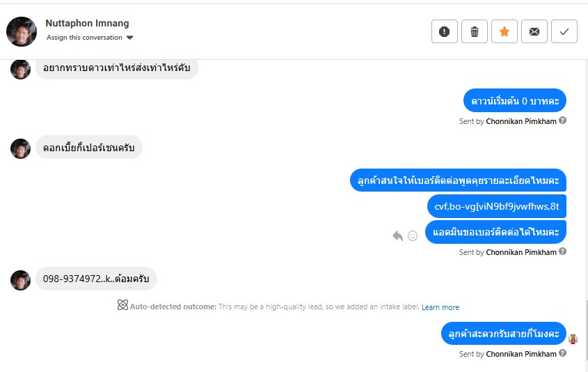The image size is (588, 372).
Task: Click the sender avatar beside phone number message
Action: click(x=21, y=280)
